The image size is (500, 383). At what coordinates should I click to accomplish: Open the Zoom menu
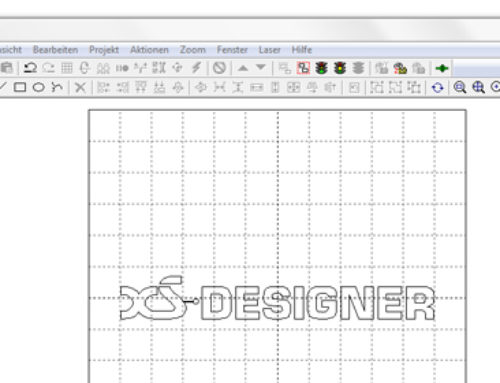[193, 50]
